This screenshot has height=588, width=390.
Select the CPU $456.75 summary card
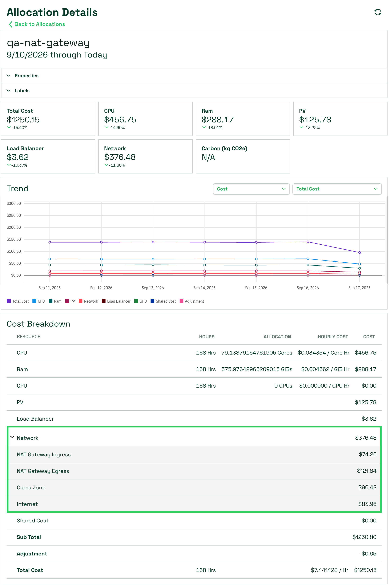tap(145, 119)
